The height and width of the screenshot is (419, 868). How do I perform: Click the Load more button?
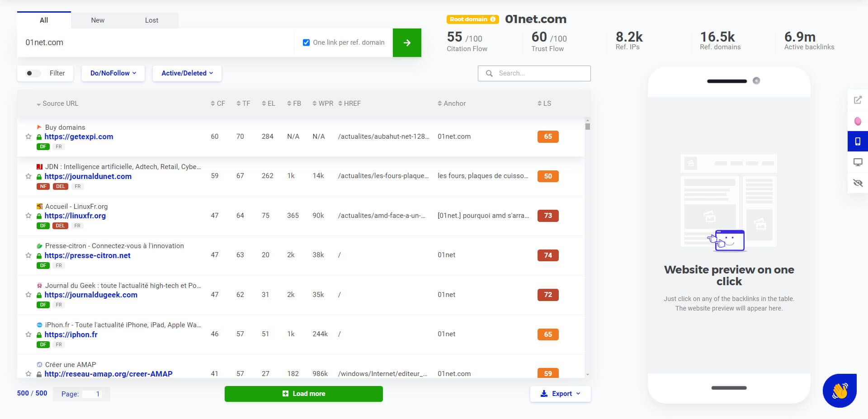[x=304, y=394]
